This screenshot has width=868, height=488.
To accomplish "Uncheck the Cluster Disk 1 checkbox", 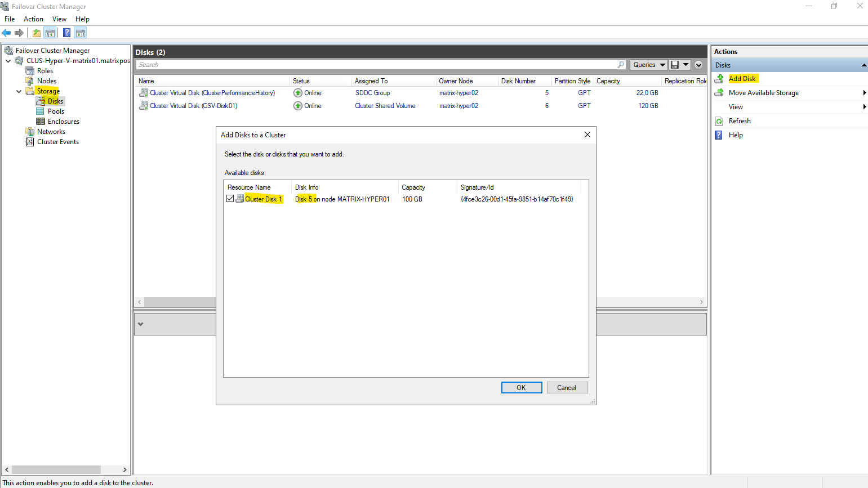I will point(230,199).
